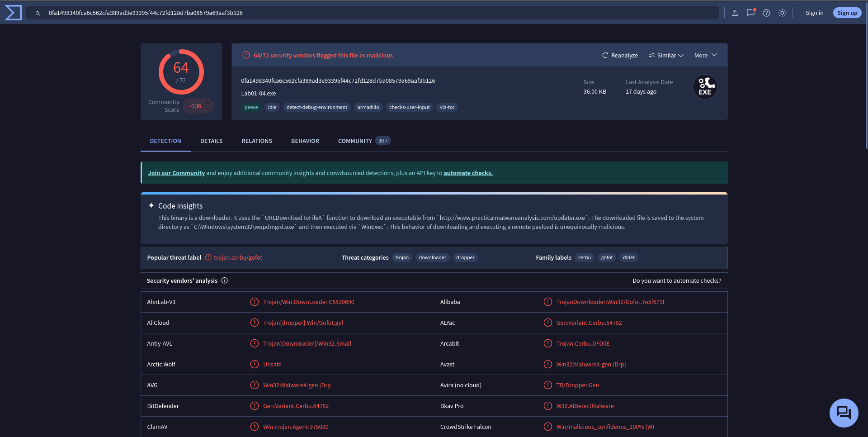Viewport: 868px width, 437px height.
Task: Open the notifications flag icon
Action: pyautogui.click(x=750, y=13)
